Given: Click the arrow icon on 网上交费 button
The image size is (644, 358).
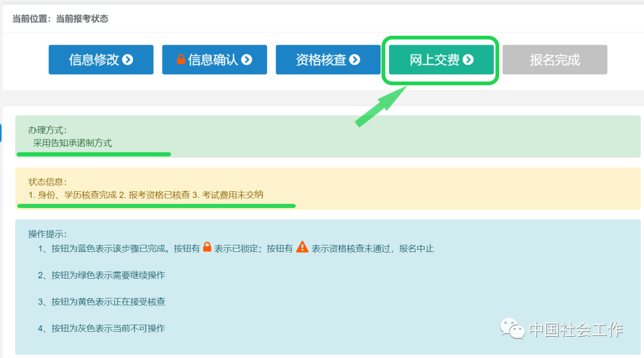Looking at the screenshot, I should click(x=468, y=60).
